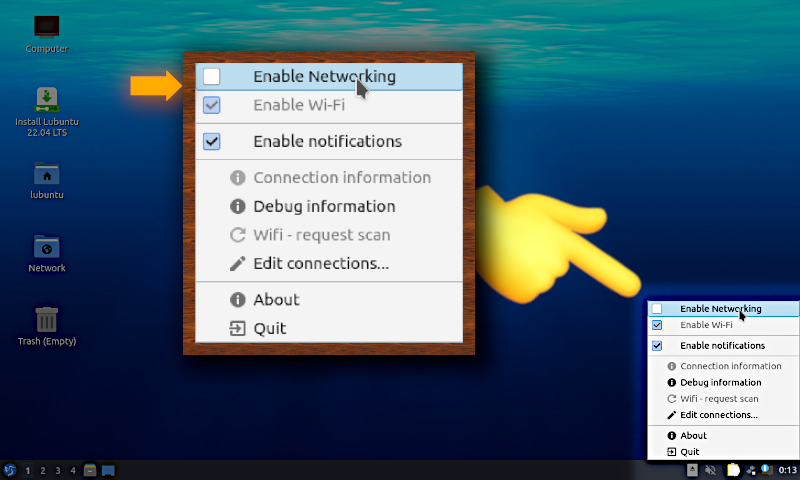
Task: Launch the file manager from the taskbar
Action: point(90,470)
